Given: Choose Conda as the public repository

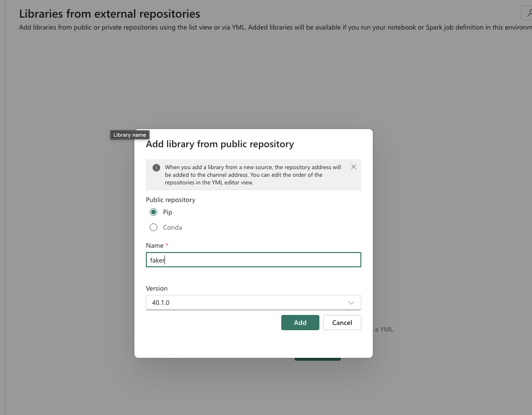Looking at the screenshot, I should [x=153, y=227].
